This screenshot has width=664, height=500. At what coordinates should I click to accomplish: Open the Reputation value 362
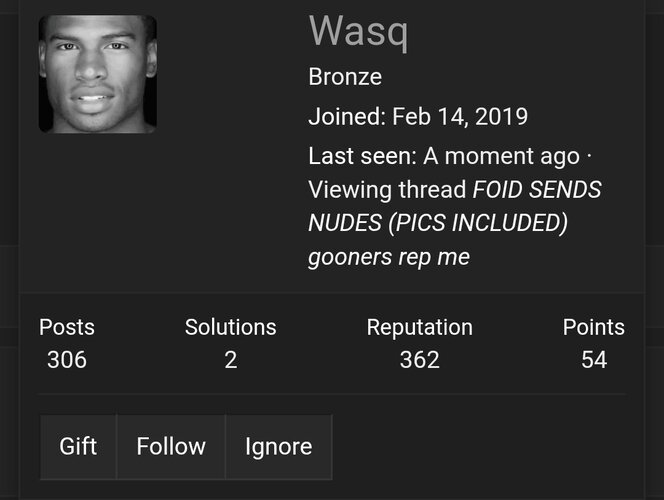pyautogui.click(x=420, y=360)
